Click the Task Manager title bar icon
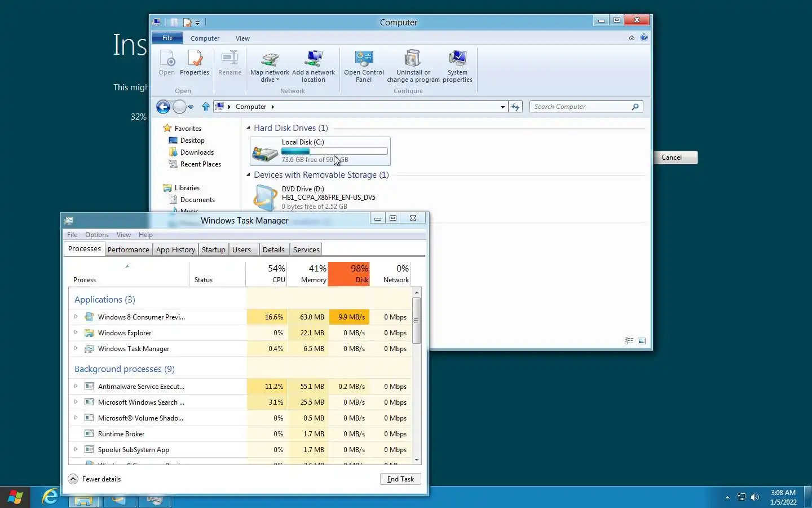This screenshot has height=508, width=812. [69, 221]
